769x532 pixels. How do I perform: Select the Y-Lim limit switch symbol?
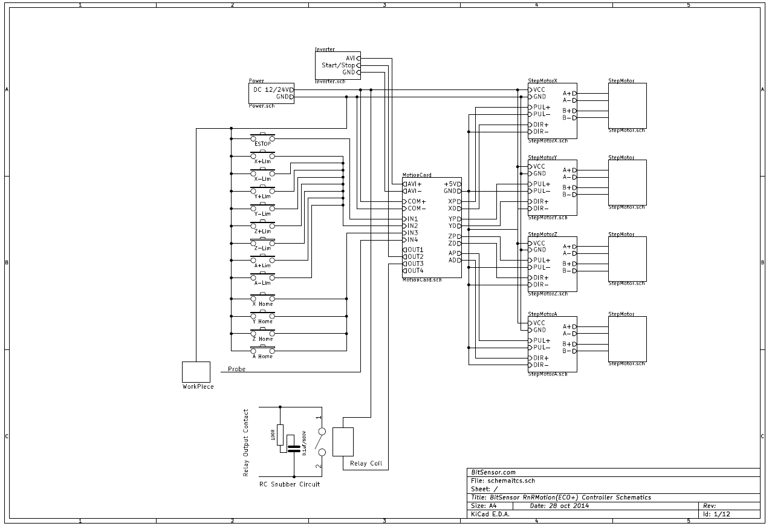pyautogui.click(x=262, y=207)
